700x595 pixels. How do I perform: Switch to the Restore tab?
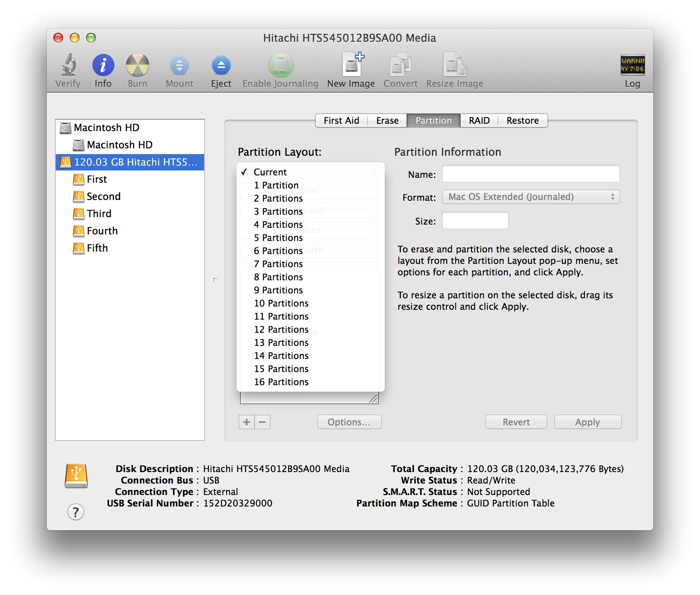[x=523, y=120]
